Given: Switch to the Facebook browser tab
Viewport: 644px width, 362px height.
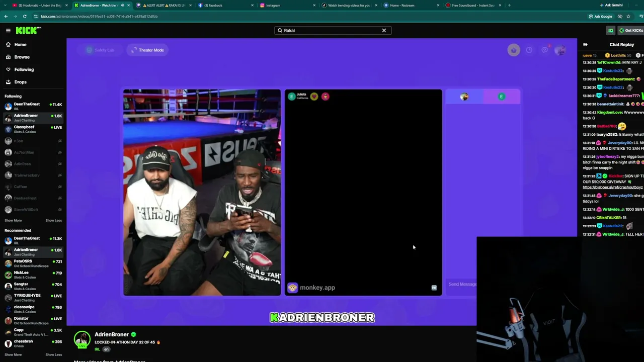Looking at the screenshot, I should pyautogui.click(x=225, y=5).
